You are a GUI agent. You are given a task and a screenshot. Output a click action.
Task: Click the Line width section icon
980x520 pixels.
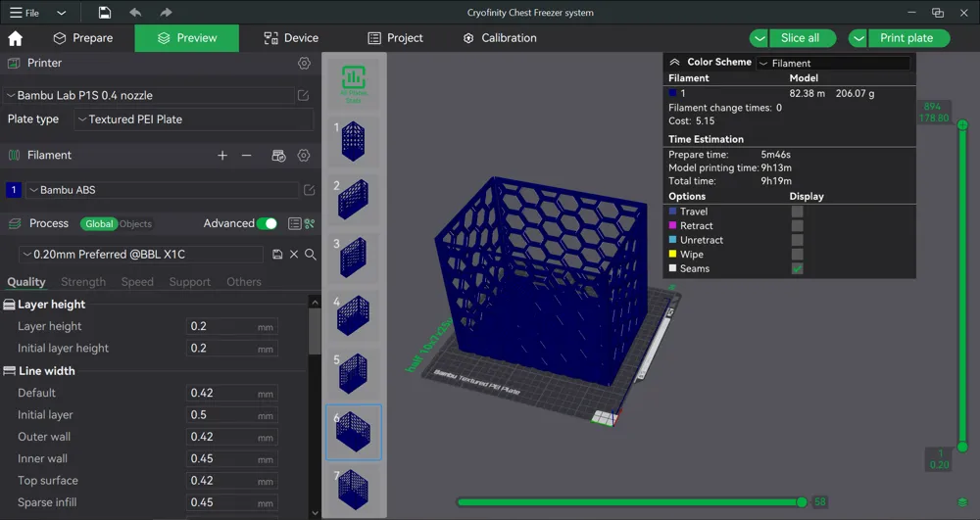tap(10, 371)
